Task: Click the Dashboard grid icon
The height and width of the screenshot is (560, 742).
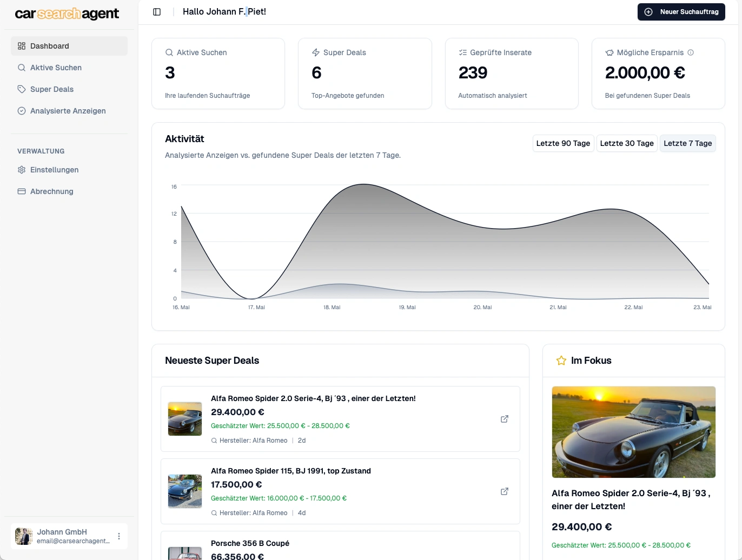Action: point(22,46)
